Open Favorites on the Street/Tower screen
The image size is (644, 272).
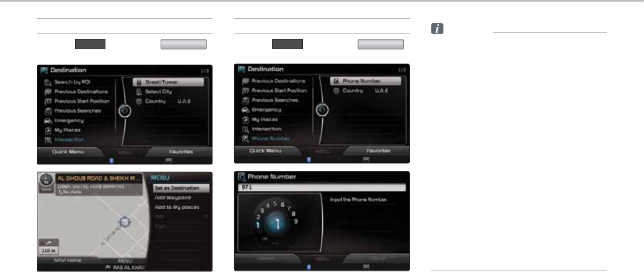coord(181,152)
